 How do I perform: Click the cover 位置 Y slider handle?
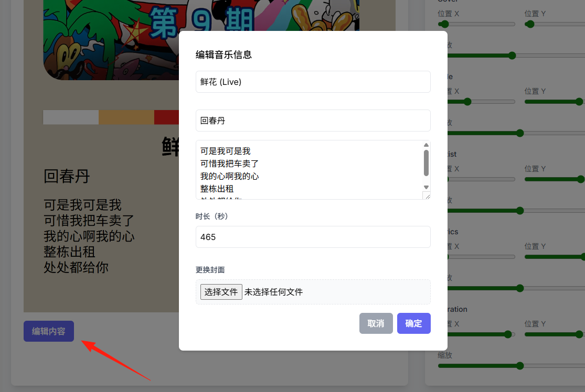(x=530, y=24)
